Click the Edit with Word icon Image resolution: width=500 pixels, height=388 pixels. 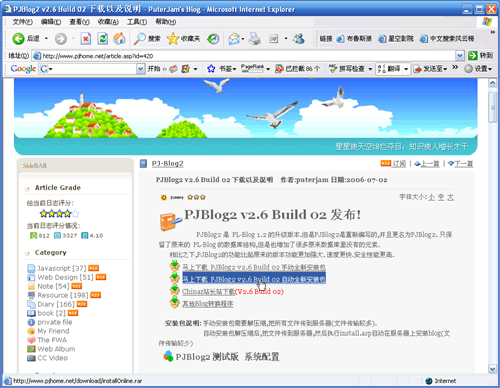click(273, 39)
